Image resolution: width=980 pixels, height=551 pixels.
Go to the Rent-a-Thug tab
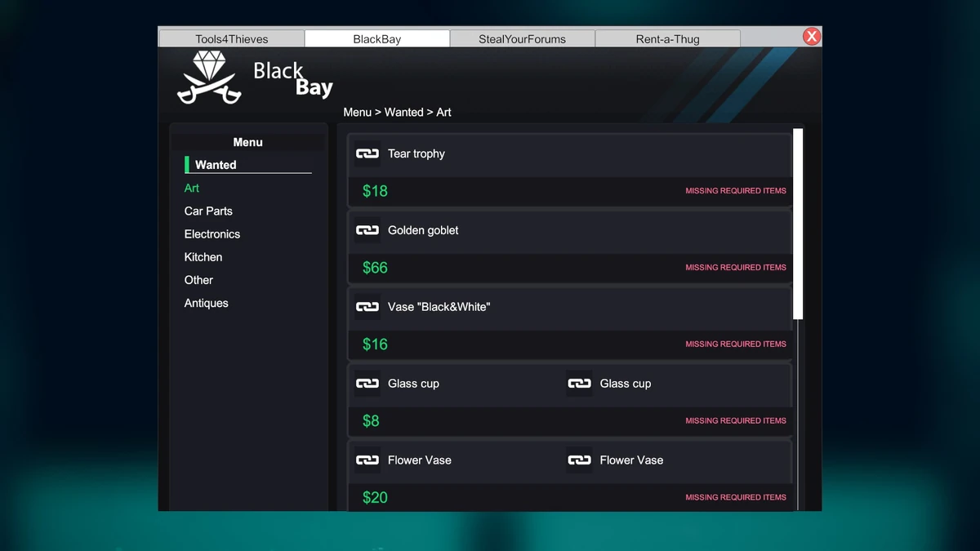pos(667,38)
